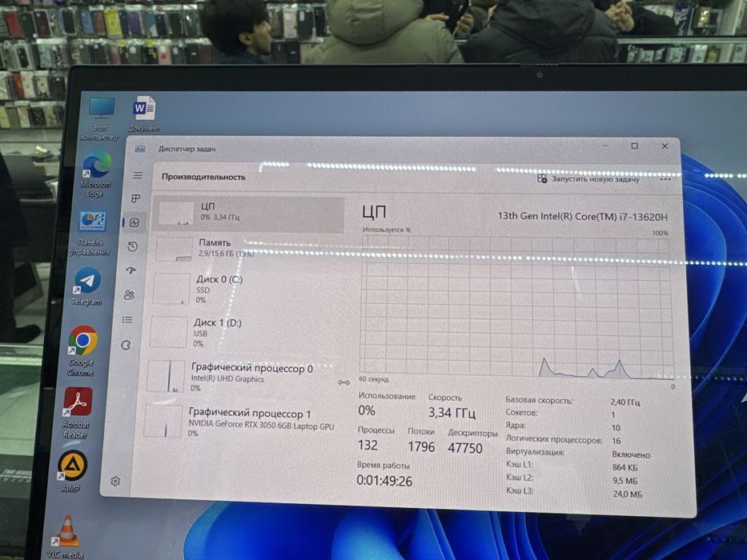
Task: Click the 'Скорость' value 3,34 ГГц
Action: click(x=452, y=412)
